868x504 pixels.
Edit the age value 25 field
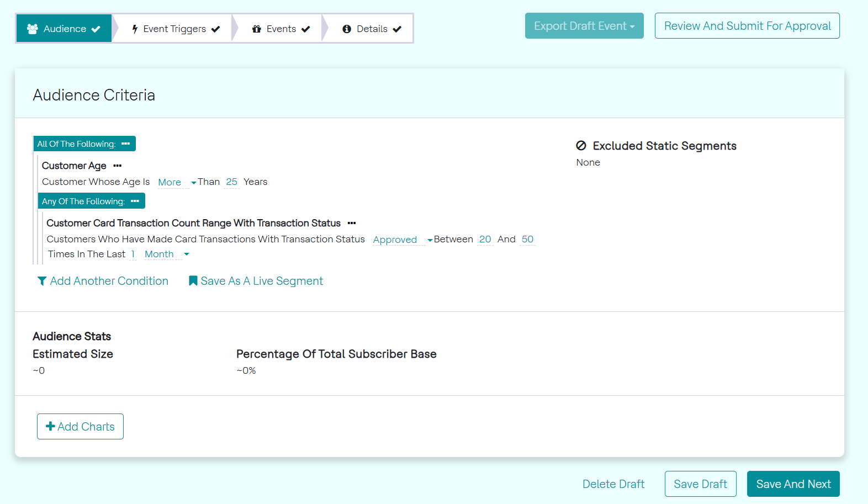click(232, 182)
